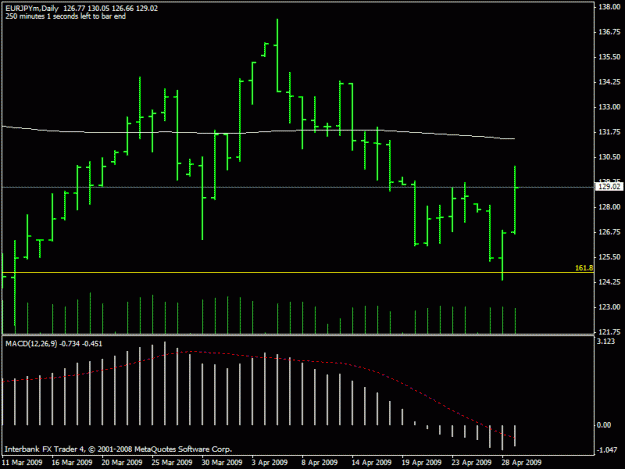Click the 16 Mar 2009 date label
Screen dimensions: 625x469
(x=72, y=462)
